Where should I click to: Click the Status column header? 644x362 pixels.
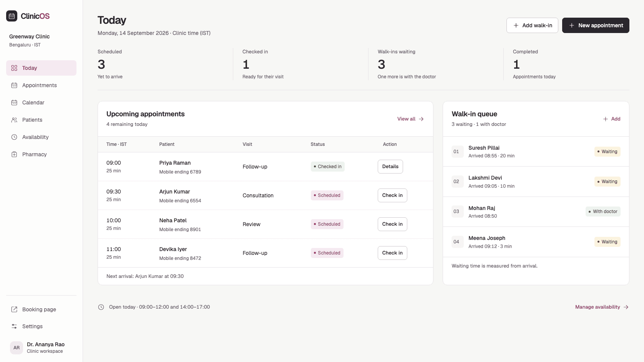click(x=318, y=144)
